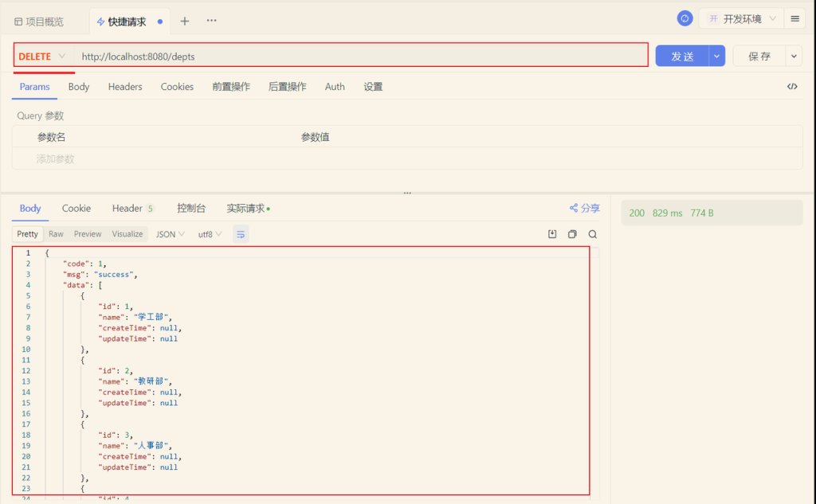Viewport: 816px width, 504px height.
Task: Click the generate code </> icon
Action: click(x=792, y=87)
